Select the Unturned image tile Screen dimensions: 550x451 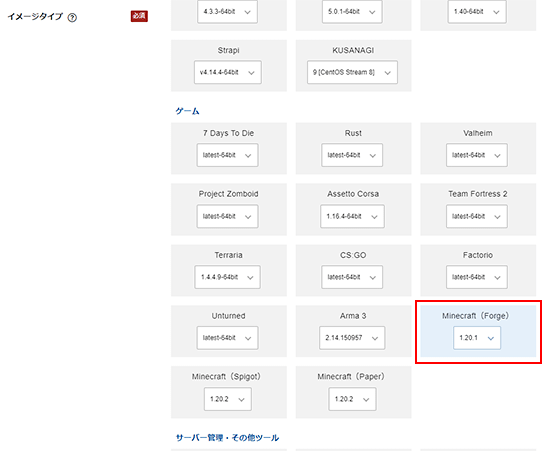click(229, 331)
